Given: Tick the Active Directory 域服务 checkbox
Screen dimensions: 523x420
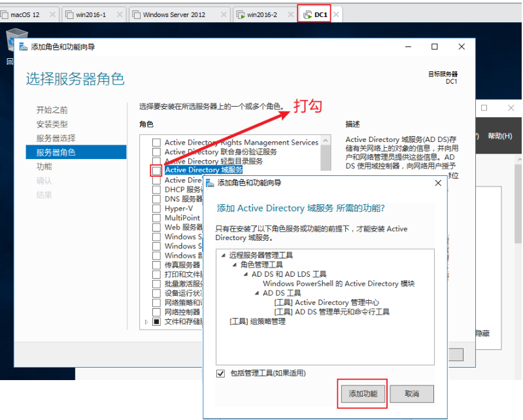Looking at the screenshot, I should point(156,171).
